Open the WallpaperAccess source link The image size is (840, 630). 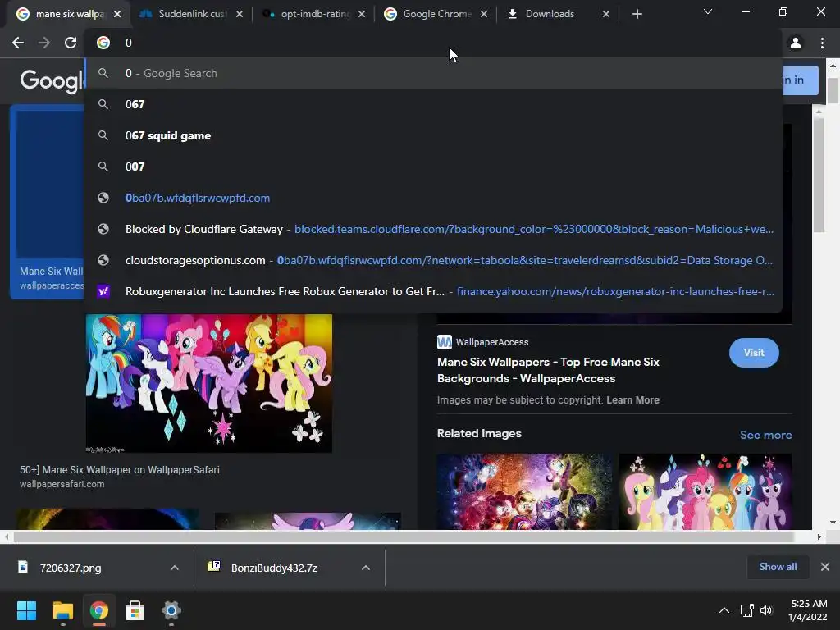[x=483, y=342]
